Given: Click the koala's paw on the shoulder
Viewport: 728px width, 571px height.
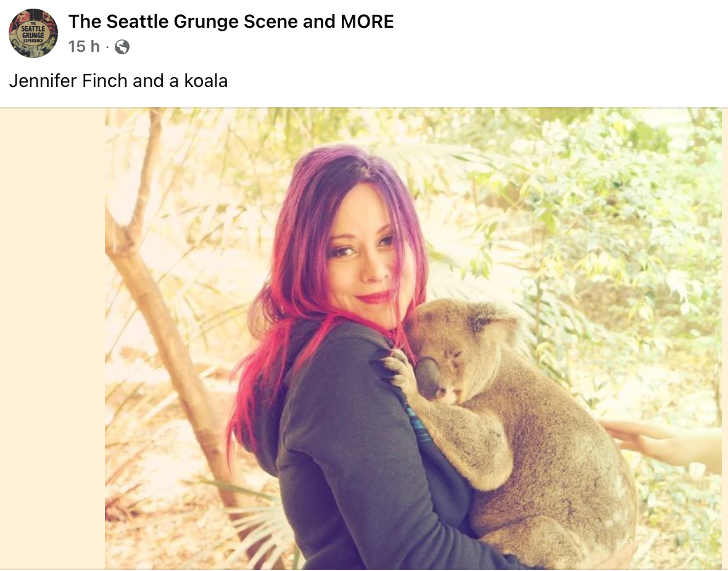Looking at the screenshot, I should coord(397,368).
